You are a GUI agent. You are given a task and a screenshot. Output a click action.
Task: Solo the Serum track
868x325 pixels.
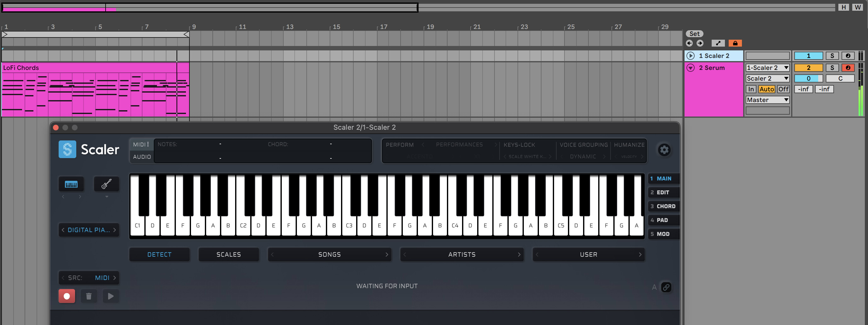(832, 68)
